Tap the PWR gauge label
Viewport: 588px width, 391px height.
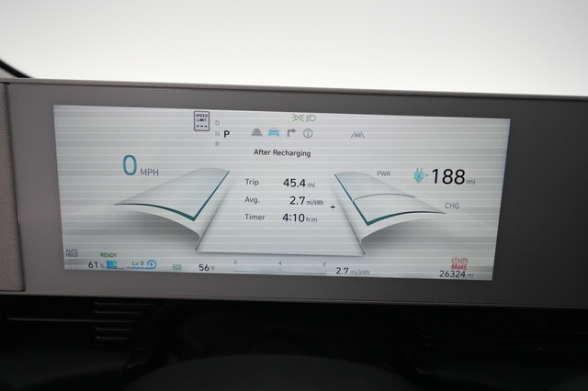point(384,173)
